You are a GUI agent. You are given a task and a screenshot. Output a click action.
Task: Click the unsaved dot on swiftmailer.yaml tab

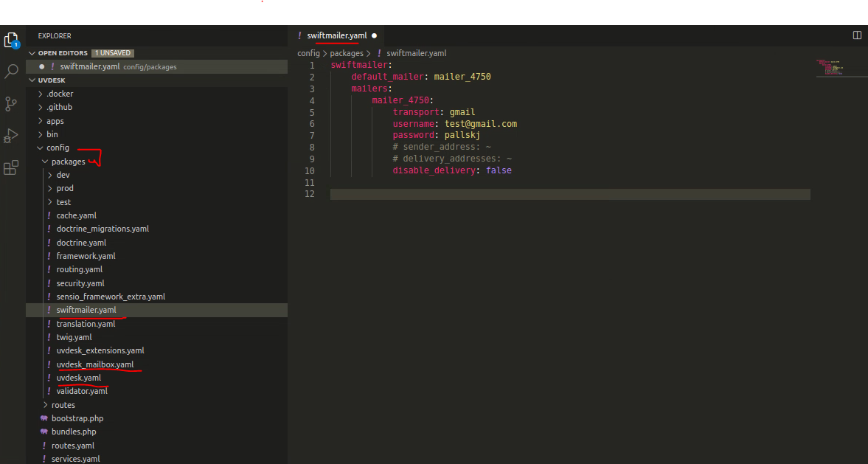375,35
